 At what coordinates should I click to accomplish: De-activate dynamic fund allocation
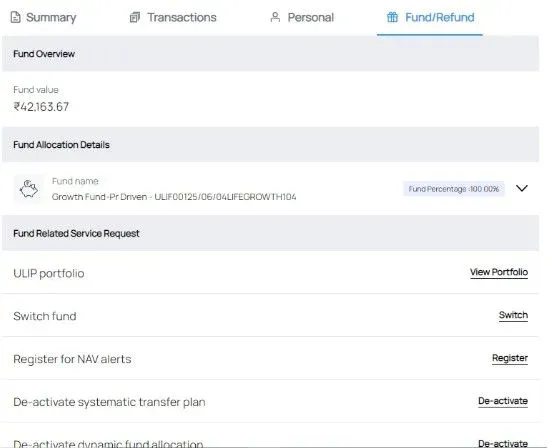[x=503, y=443]
